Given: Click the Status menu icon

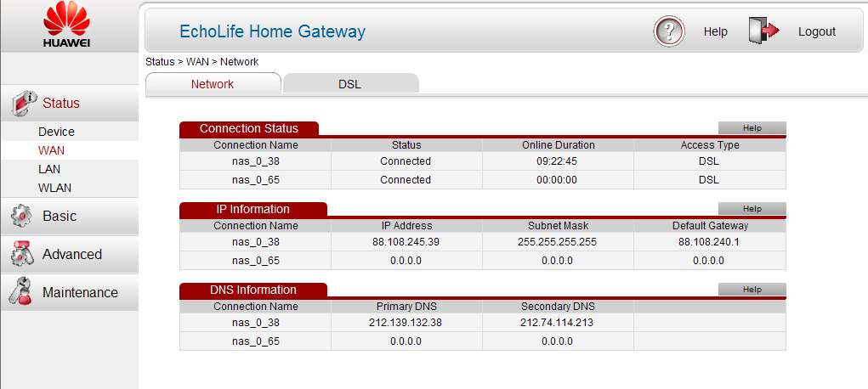Looking at the screenshot, I should tap(21, 103).
